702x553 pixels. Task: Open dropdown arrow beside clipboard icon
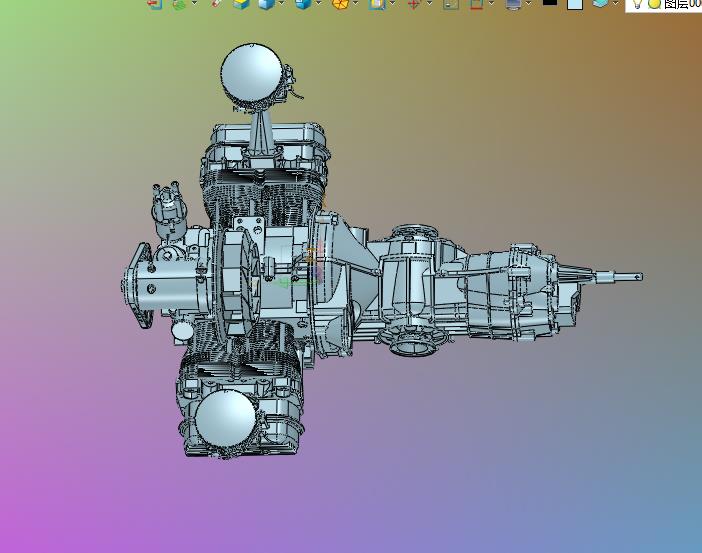393,3
